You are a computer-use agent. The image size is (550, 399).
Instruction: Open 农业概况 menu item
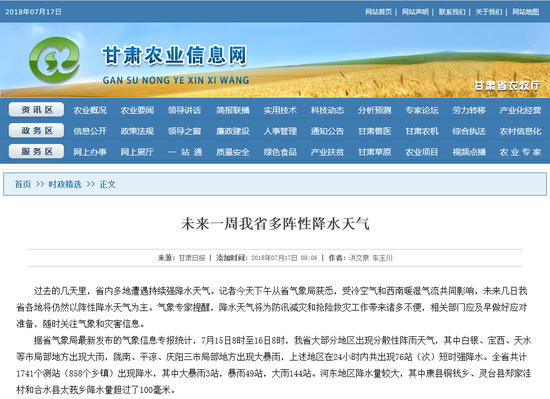[90, 110]
